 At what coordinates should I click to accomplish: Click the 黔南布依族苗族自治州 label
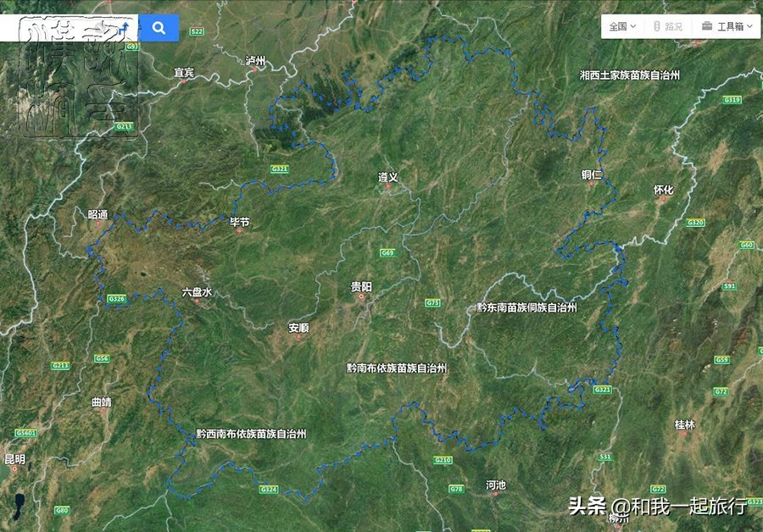coord(397,369)
